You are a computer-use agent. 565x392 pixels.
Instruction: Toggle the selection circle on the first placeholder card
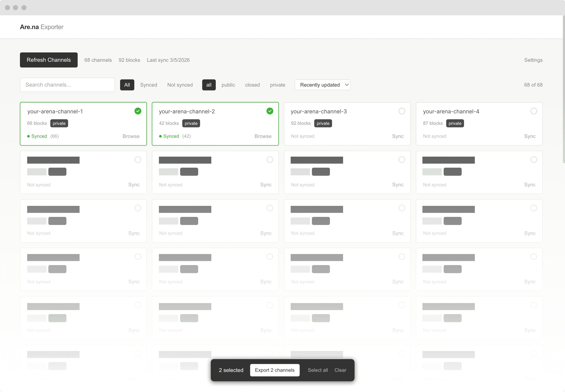click(138, 159)
